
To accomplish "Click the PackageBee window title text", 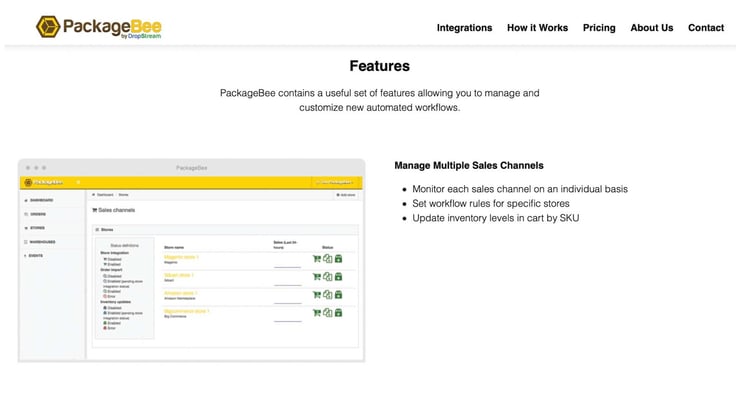I will (192, 168).
